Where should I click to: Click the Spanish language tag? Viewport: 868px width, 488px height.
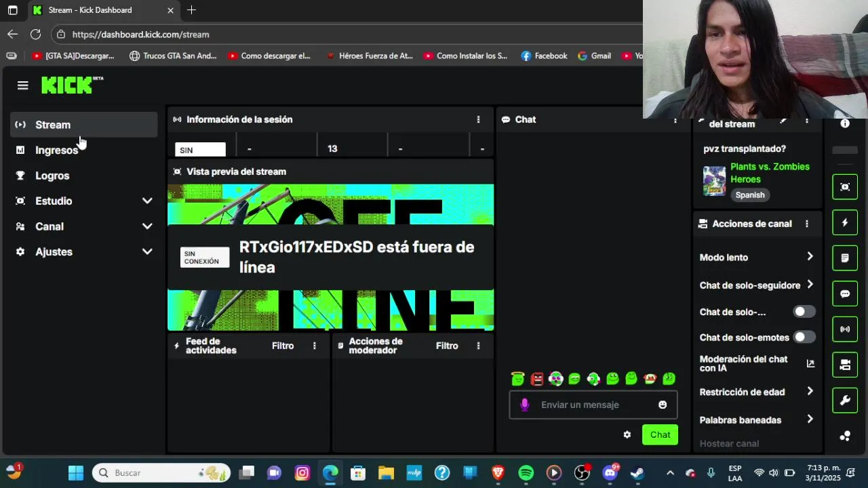[750, 195]
